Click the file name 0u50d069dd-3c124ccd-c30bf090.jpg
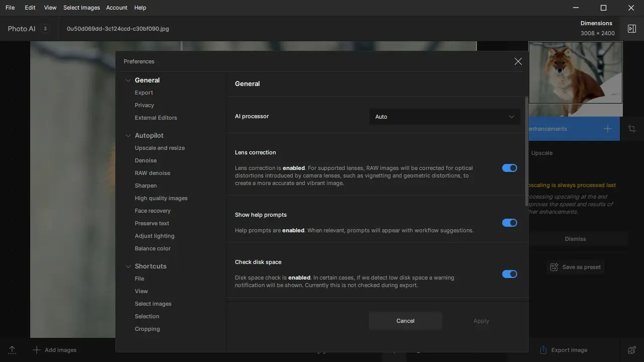 118,29
